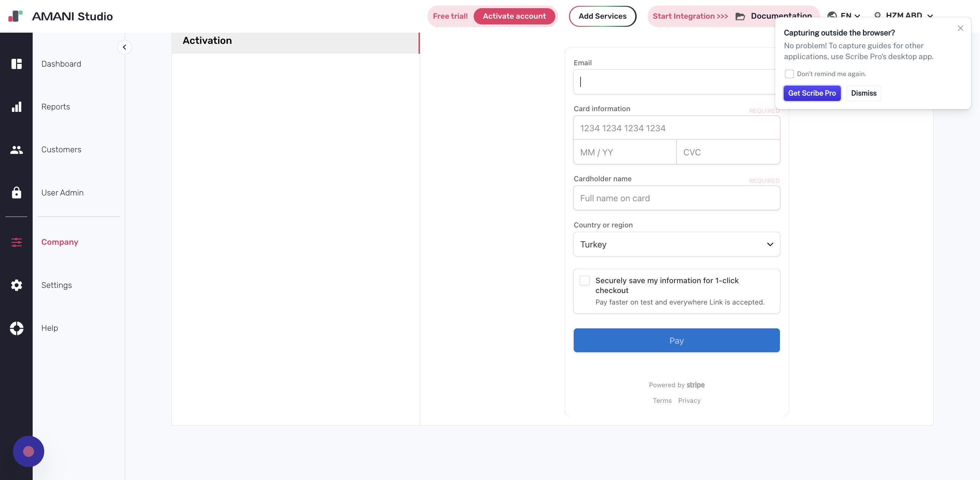Open Settings via the gear icon
This screenshot has width=980, height=480.
(x=16, y=285)
